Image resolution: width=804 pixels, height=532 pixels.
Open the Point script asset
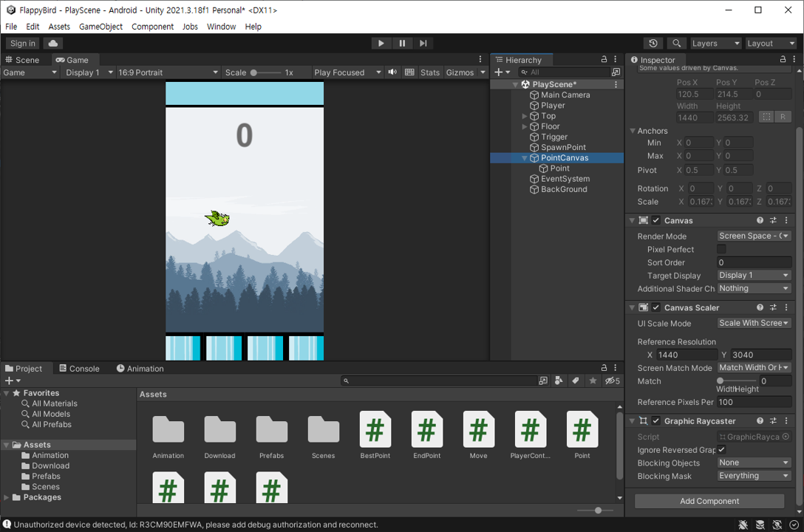point(582,434)
